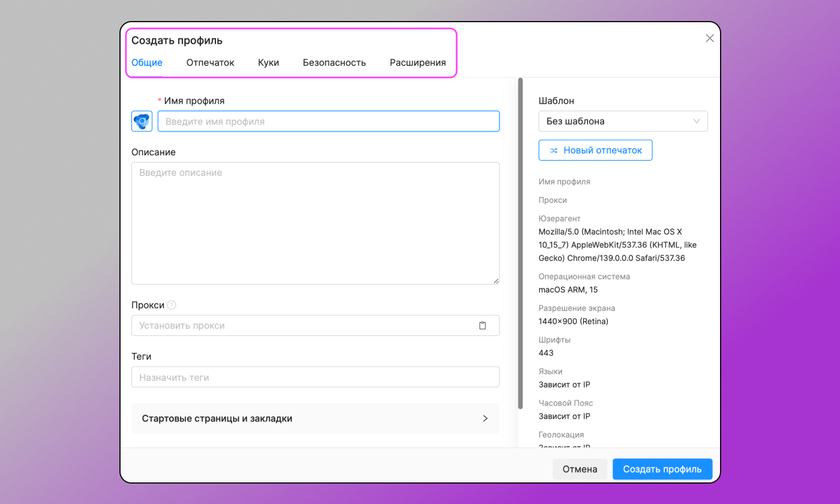Click the clipboard paste icon in proxy field
This screenshot has width=840, height=504.
(482, 325)
